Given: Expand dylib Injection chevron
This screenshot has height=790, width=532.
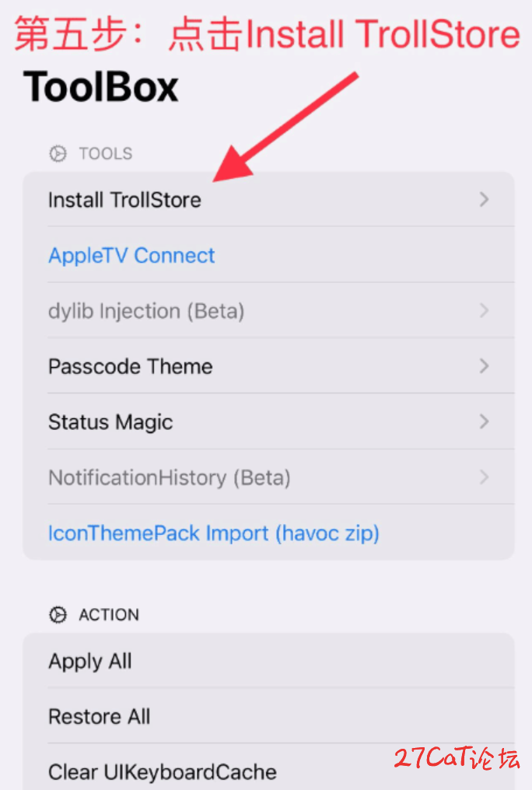Looking at the screenshot, I should tap(484, 310).
